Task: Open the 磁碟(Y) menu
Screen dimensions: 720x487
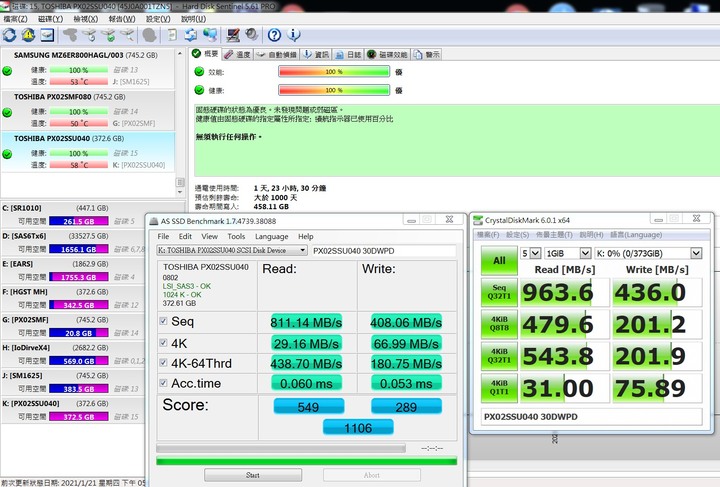Action: [51, 19]
